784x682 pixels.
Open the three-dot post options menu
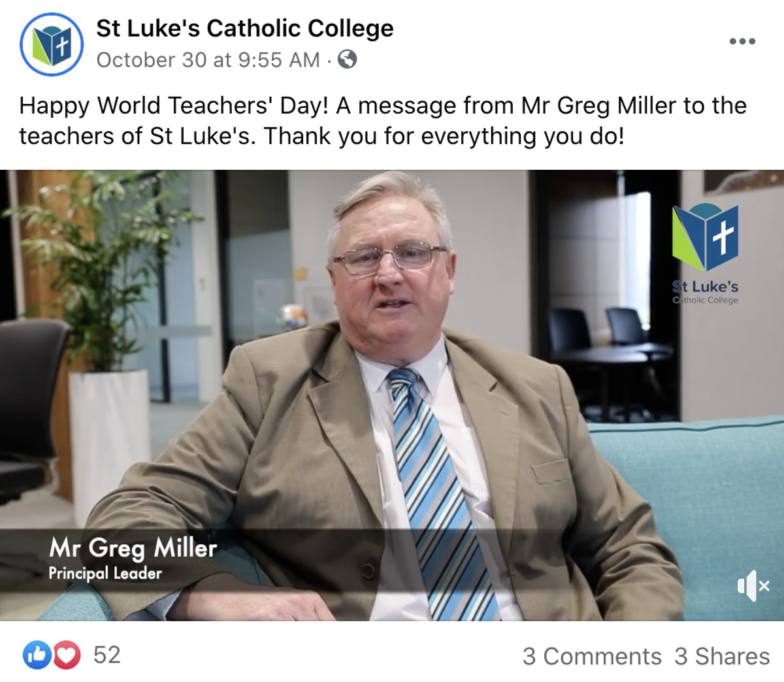[x=742, y=41]
